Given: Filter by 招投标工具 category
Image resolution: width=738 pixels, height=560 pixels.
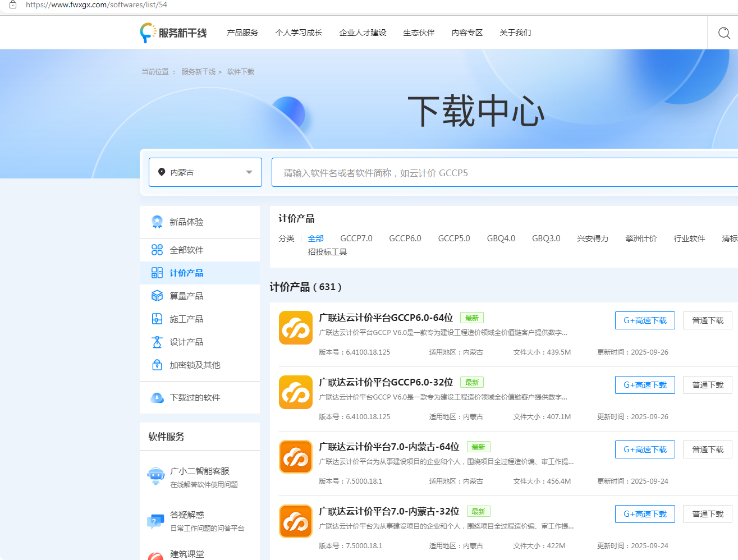Looking at the screenshot, I should pos(327,252).
